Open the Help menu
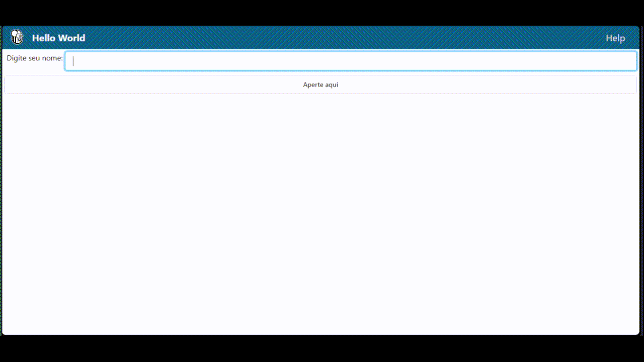Screen dimensions: 644x362 coord(615,38)
